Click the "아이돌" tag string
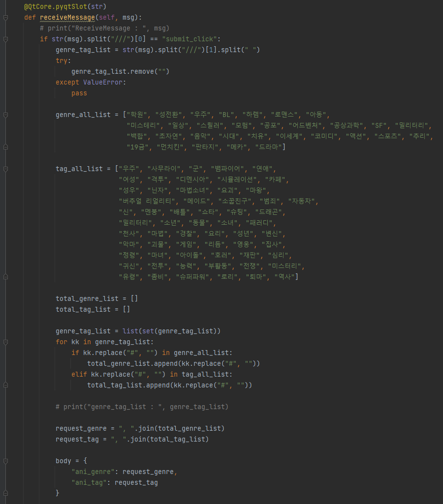443x504 pixels. point(190,255)
